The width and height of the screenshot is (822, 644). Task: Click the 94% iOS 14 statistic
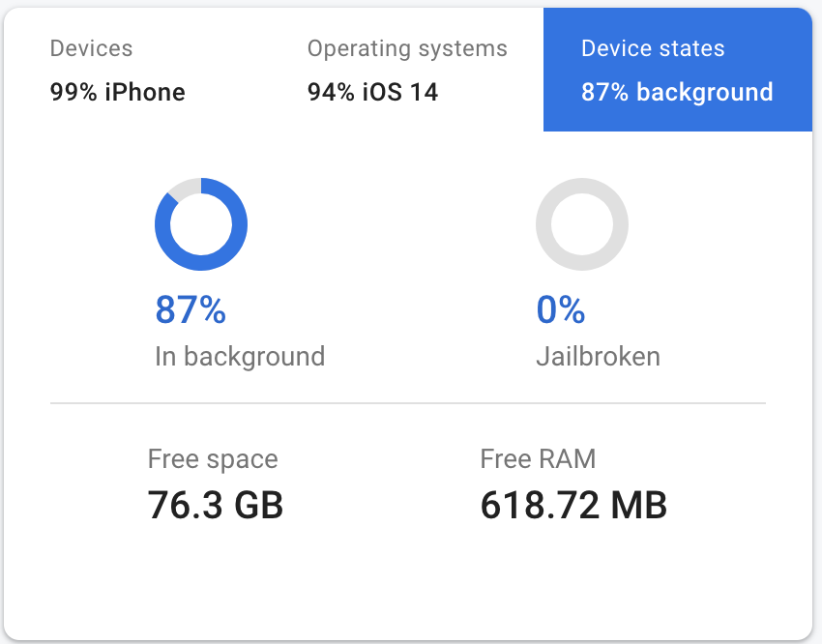pyautogui.click(x=373, y=92)
